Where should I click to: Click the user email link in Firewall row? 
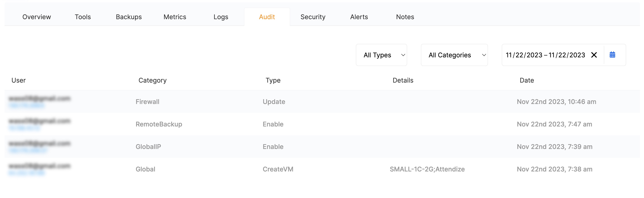(x=40, y=98)
